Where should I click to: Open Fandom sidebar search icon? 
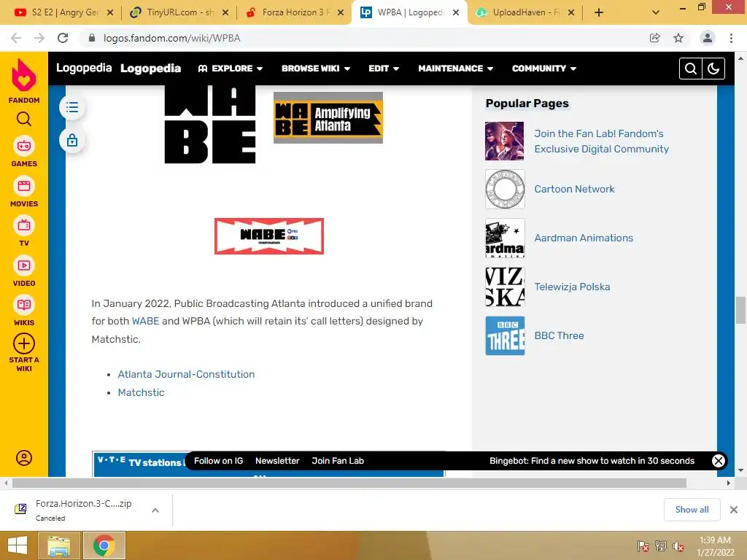pyautogui.click(x=24, y=119)
